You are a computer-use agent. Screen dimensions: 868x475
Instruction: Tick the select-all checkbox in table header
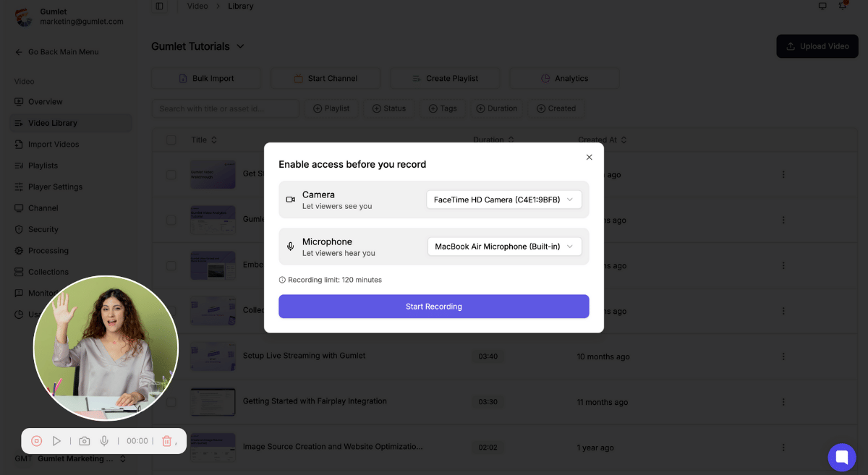coord(171,140)
